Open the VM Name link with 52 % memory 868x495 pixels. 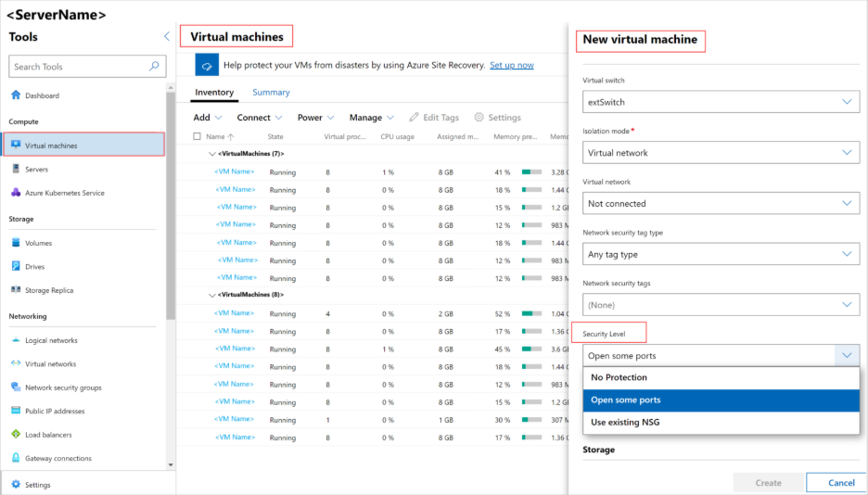235,313
